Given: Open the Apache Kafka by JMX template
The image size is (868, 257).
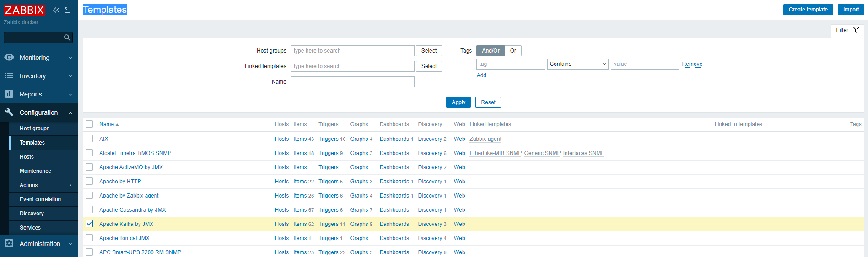Looking at the screenshot, I should (126, 224).
